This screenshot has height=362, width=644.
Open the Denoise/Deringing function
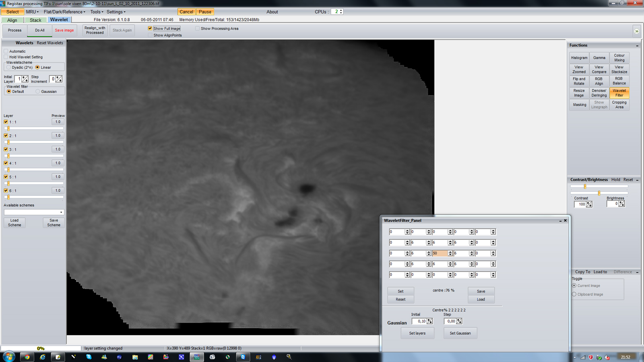599,93
